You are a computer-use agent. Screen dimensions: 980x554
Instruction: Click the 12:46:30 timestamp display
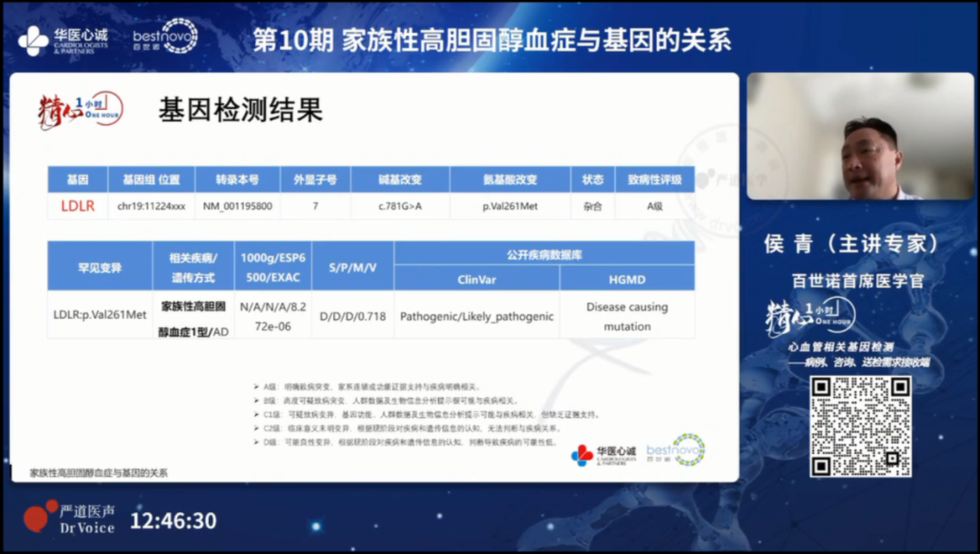[x=173, y=520]
